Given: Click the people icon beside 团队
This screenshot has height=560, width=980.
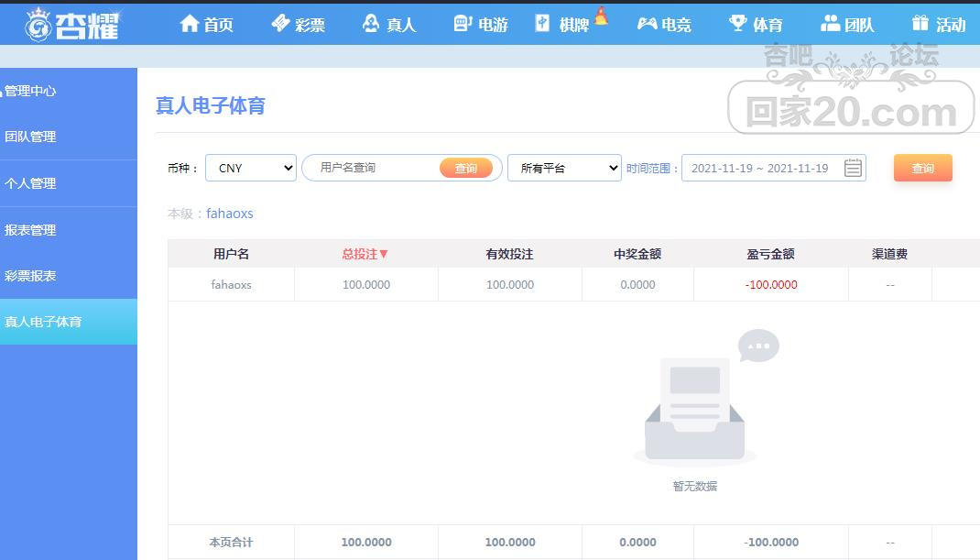Looking at the screenshot, I should (x=830, y=24).
